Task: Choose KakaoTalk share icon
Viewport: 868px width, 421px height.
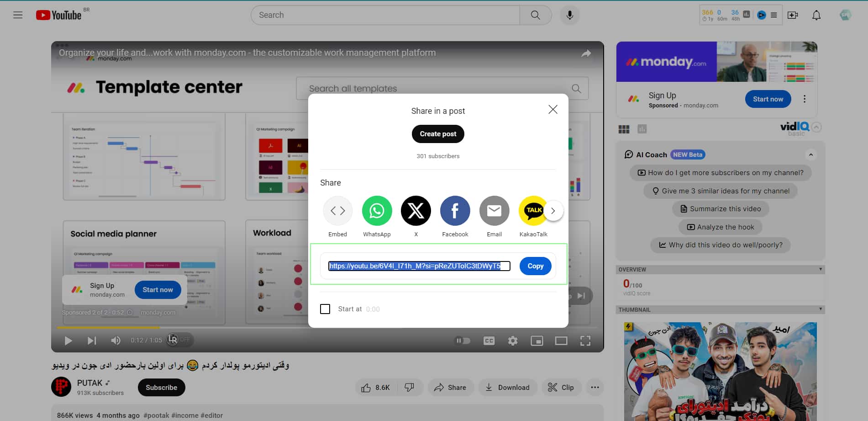Action: (532, 211)
